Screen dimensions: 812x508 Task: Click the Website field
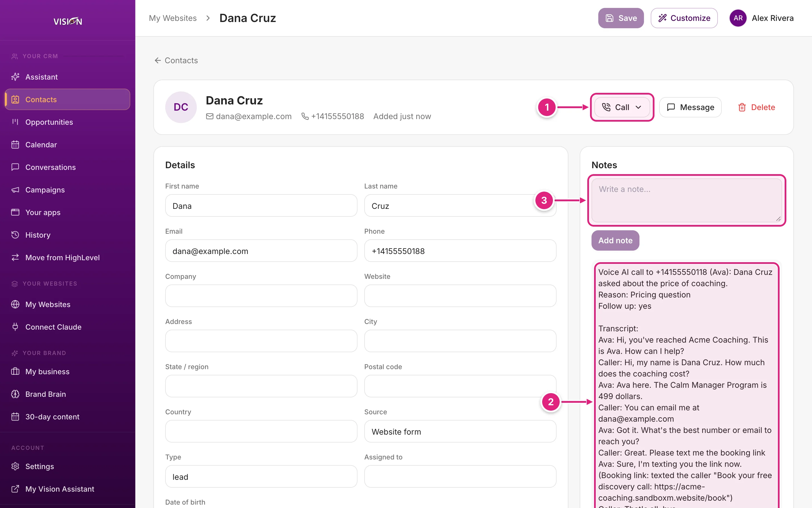[x=460, y=296]
